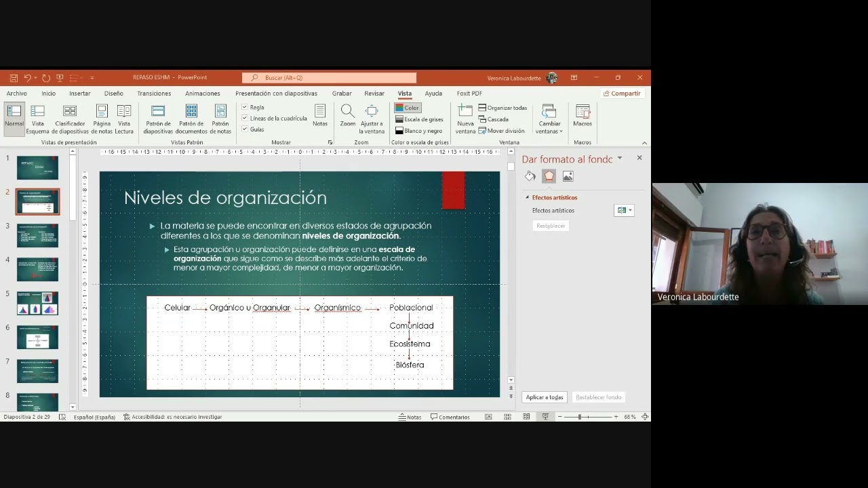Open the Animaciones tab
Viewport: 868px width, 488px height.
[203, 94]
